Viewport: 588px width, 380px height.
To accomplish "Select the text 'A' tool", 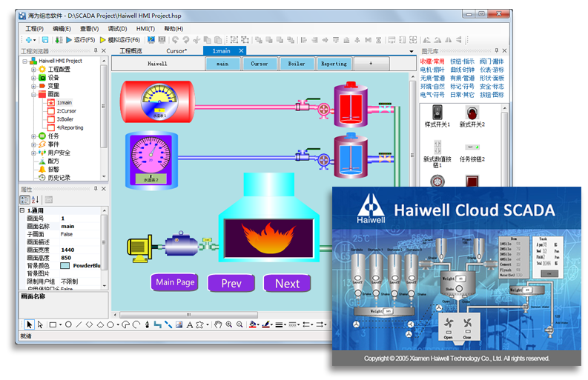I will (x=190, y=324).
